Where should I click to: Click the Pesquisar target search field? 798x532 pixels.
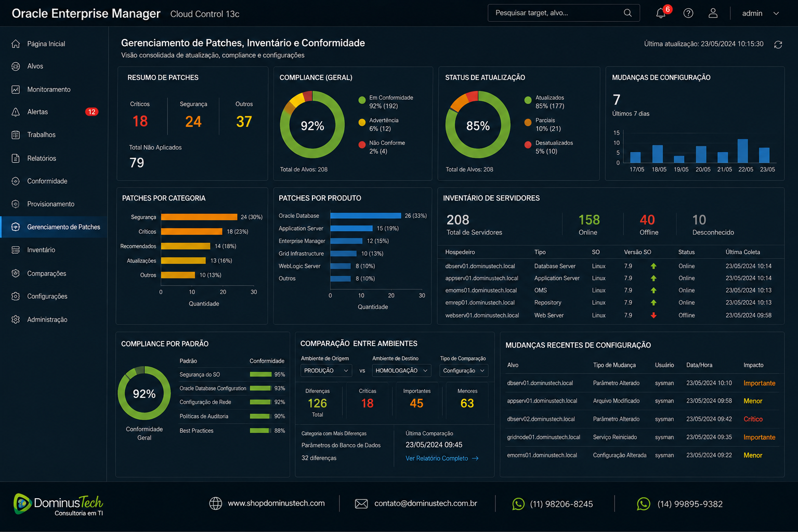[x=564, y=13]
